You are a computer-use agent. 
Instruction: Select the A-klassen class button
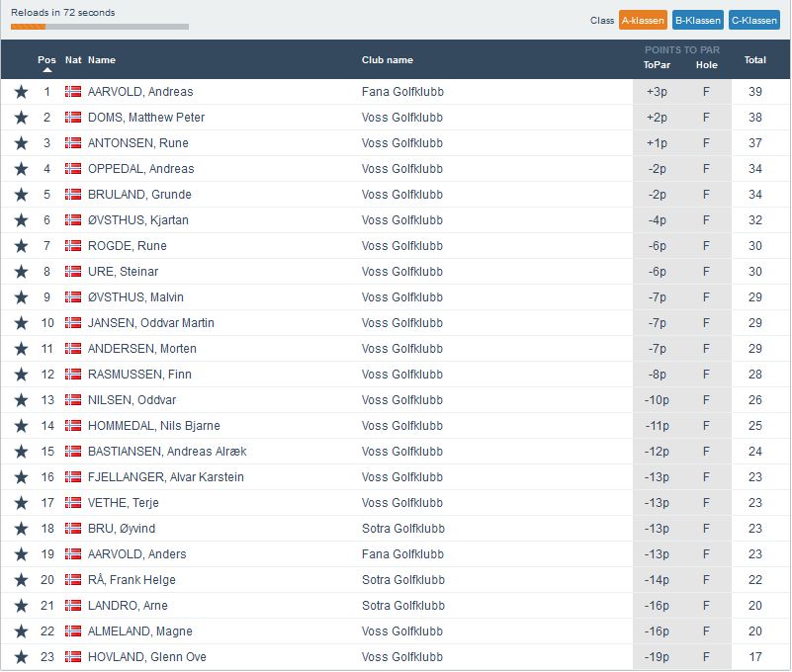tap(643, 21)
